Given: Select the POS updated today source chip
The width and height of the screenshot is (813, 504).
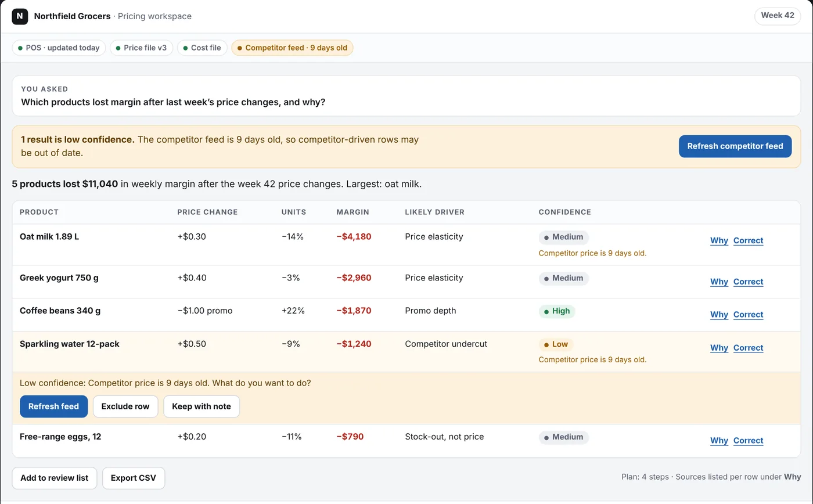Looking at the screenshot, I should click(59, 48).
